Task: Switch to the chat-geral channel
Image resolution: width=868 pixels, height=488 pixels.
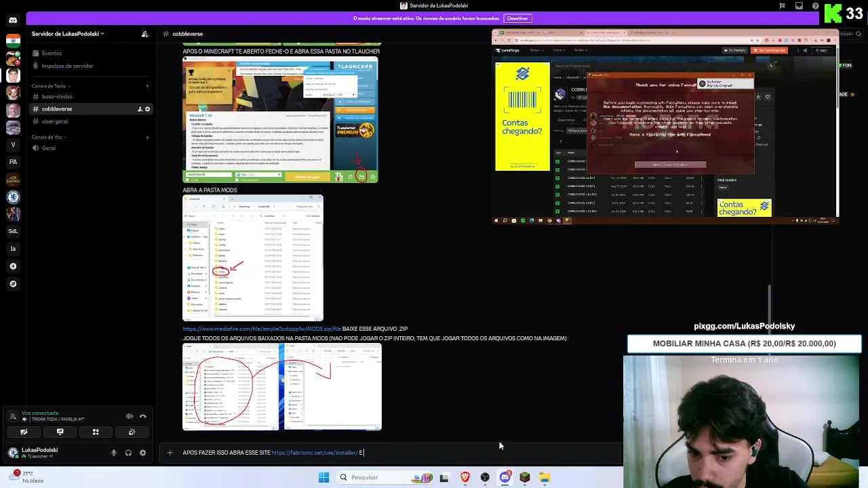Action: (x=55, y=122)
